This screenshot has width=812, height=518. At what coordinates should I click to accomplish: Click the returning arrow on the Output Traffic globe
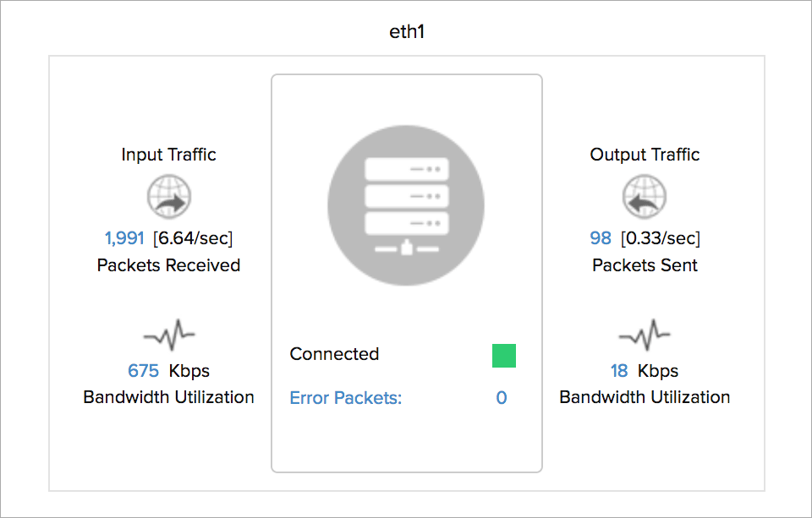(x=639, y=201)
